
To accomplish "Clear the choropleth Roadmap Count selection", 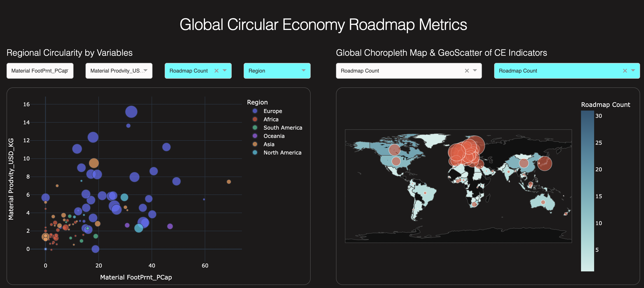I will coord(467,71).
